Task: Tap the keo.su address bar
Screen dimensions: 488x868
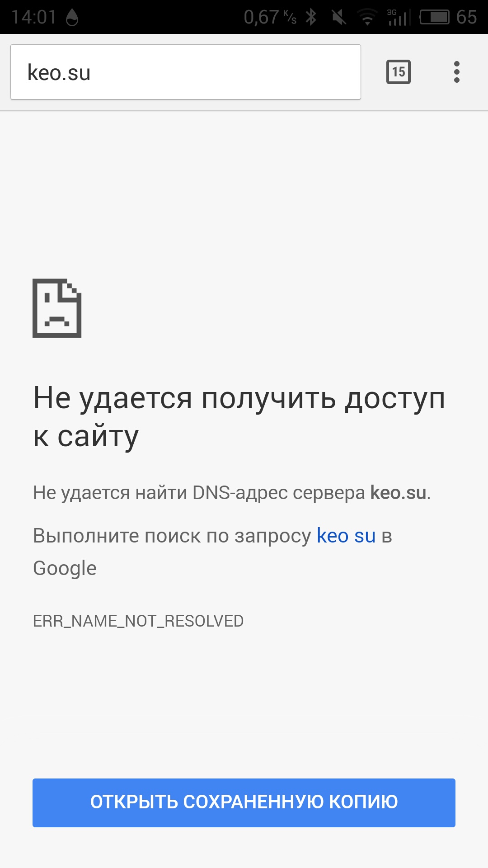Action: pyautogui.click(x=185, y=72)
